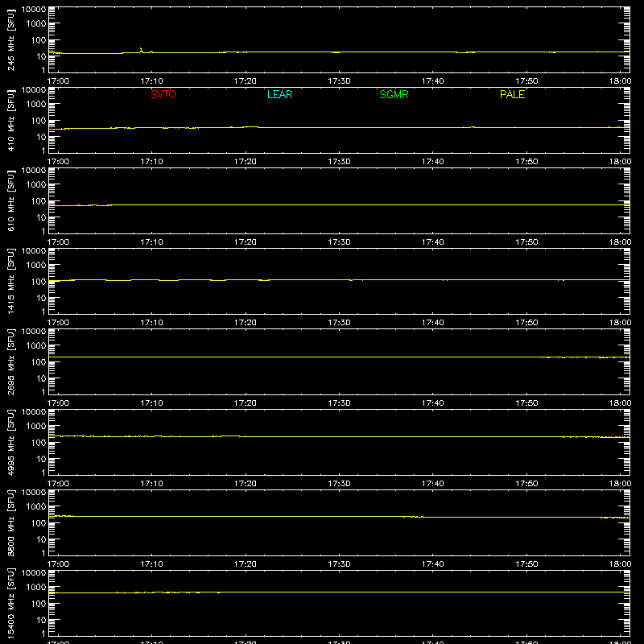Select the 2695 MHz [SFU] axis title
Image resolution: width=644 pixels, height=644 pixels.
(11, 361)
